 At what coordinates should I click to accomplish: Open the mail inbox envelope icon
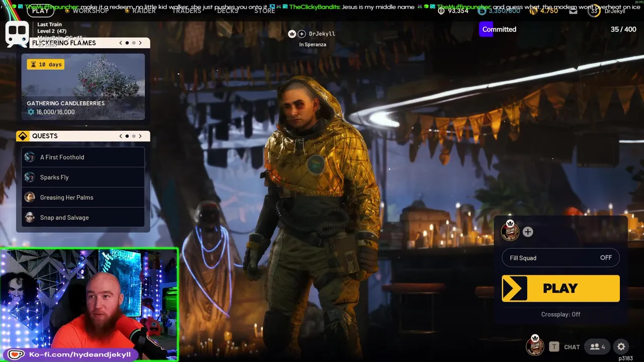(573, 11)
